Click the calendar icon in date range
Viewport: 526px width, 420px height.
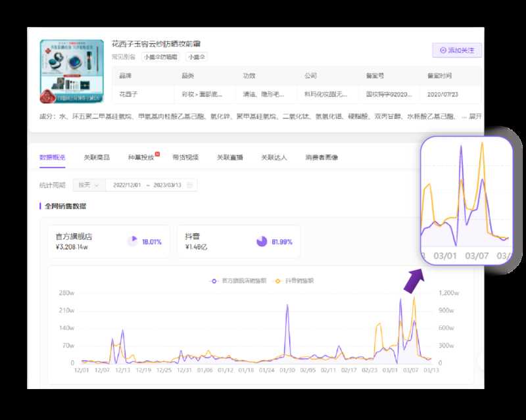(189, 185)
